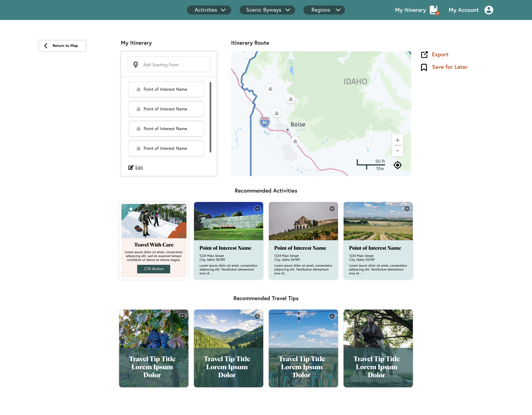The height and width of the screenshot is (415, 532).
Task: Add the statue travel tip with plus icon
Action: [x=407, y=317]
